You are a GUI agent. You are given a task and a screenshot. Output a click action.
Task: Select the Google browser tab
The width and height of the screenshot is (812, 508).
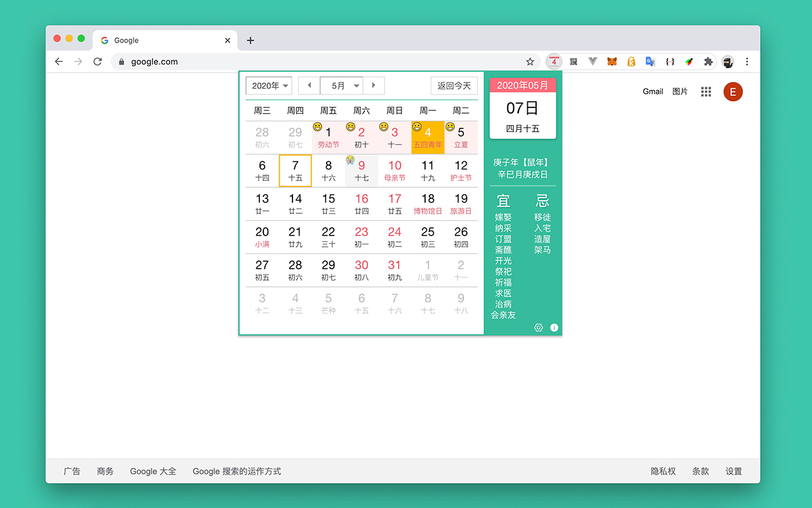pos(165,40)
